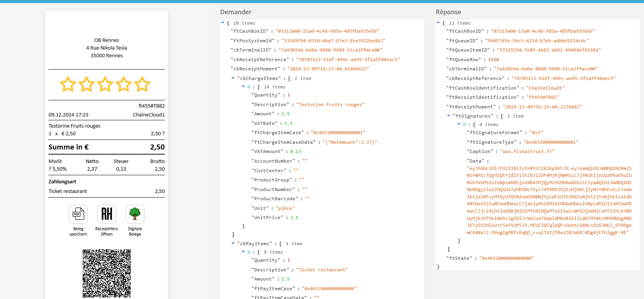Open ReceiptHero via the RH icon
This screenshot has width=644, height=299.
[x=106, y=214]
